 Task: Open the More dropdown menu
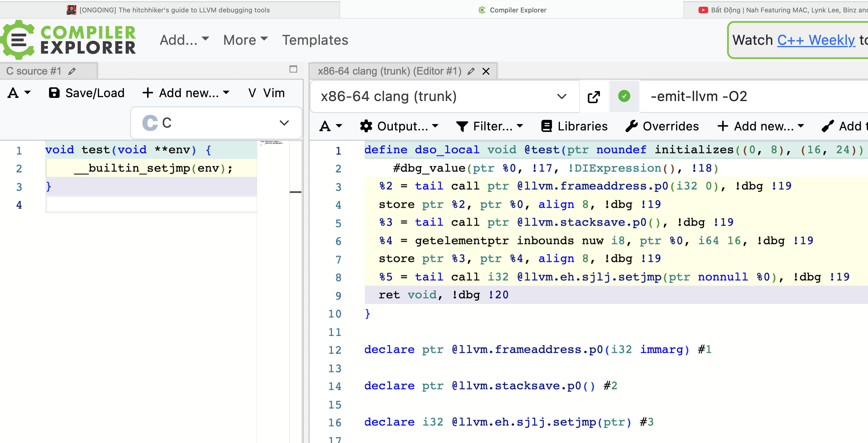click(x=245, y=40)
